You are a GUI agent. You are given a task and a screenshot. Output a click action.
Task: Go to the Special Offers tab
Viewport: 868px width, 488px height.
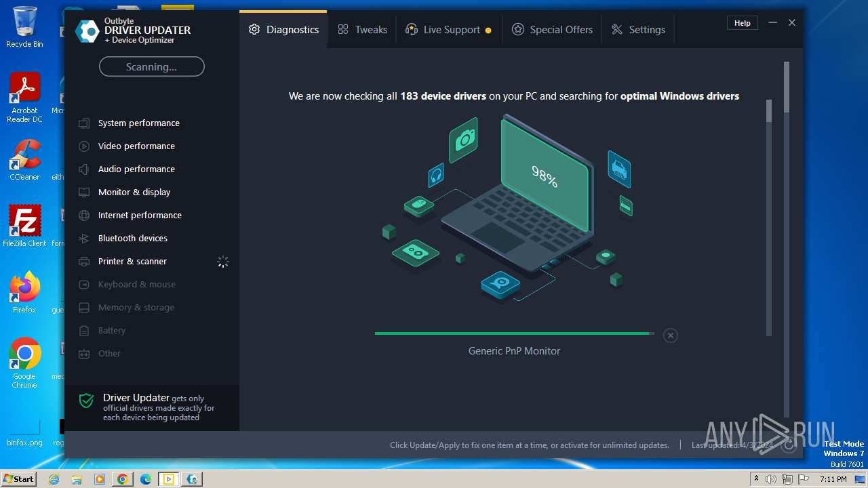point(552,30)
